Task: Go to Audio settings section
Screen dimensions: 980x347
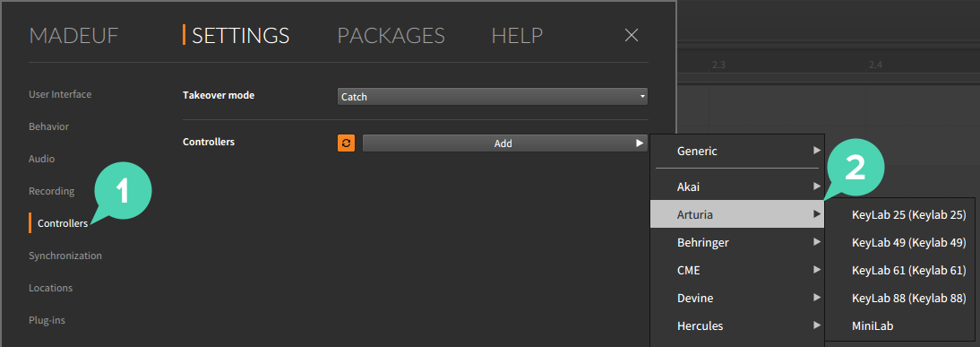Action: tap(42, 159)
